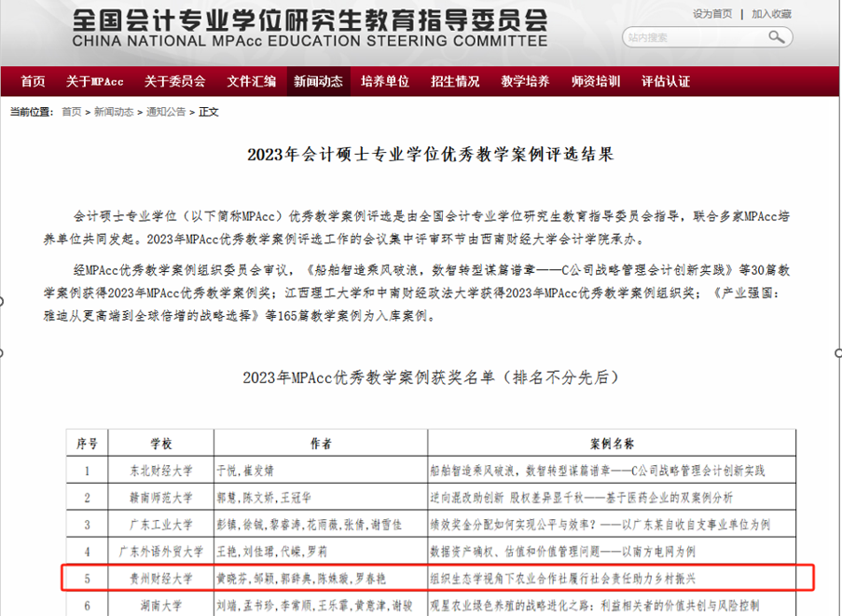Click the search magnifier icon
This screenshot has width=842, height=616.
click(776, 37)
